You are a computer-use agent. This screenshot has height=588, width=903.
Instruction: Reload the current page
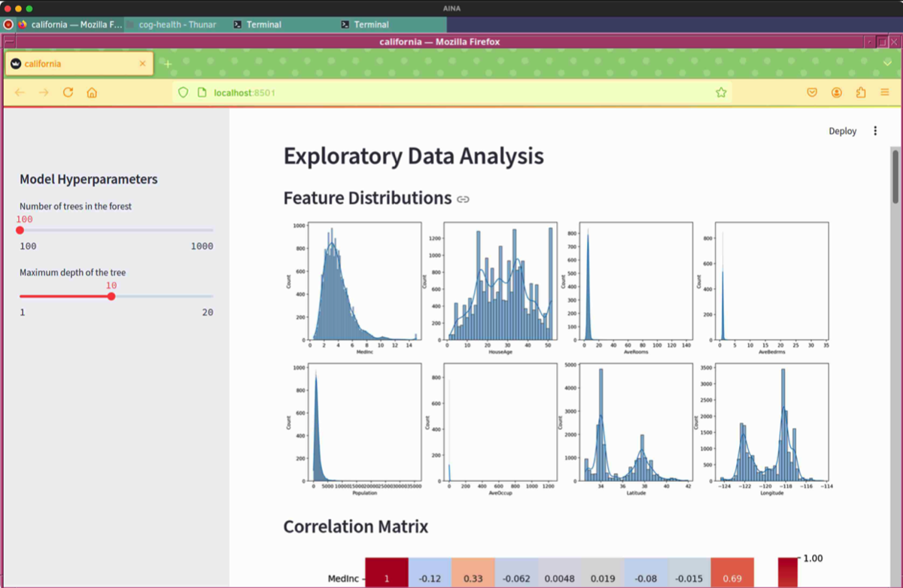pyautogui.click(x=68, y=92)
